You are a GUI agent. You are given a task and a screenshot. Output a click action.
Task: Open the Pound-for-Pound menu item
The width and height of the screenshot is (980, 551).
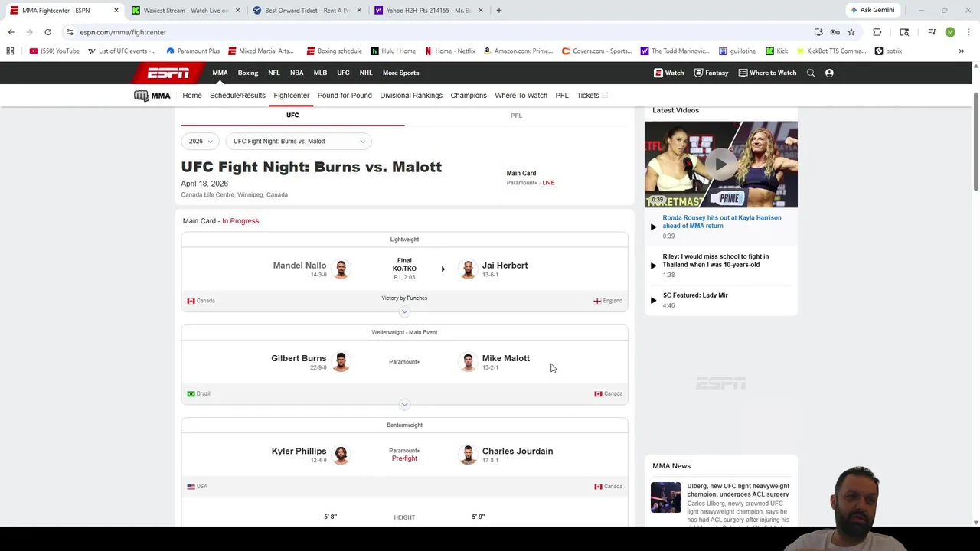pyautogui.click(x=345, y=96)
